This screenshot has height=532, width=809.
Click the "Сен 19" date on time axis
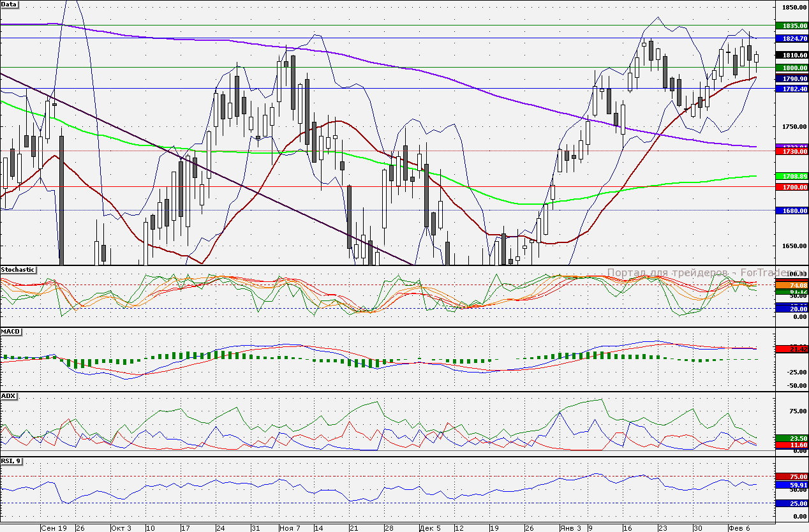point(54,528)
